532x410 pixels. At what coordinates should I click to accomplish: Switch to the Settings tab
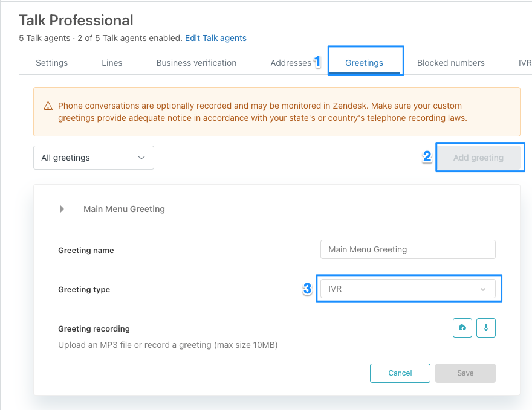point(51,63)
